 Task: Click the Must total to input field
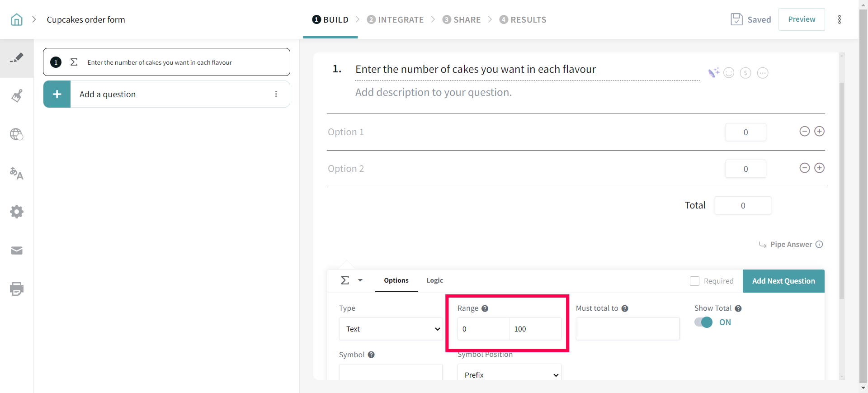627,329
